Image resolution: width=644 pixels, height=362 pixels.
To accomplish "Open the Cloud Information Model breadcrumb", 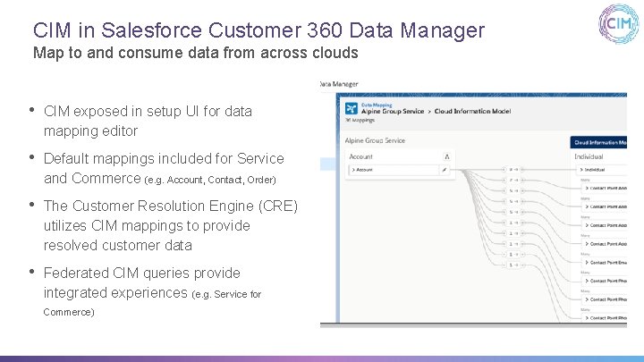I will pos(472,111).
